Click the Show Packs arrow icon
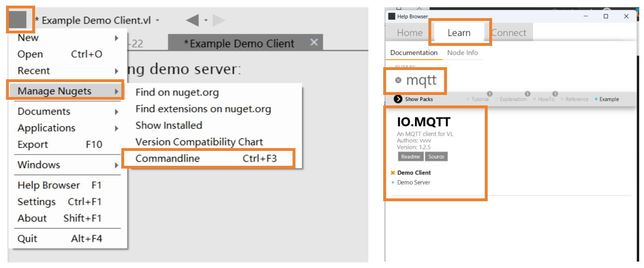The image size is (644, 268). pyautogui.click(x=398, y=99)
